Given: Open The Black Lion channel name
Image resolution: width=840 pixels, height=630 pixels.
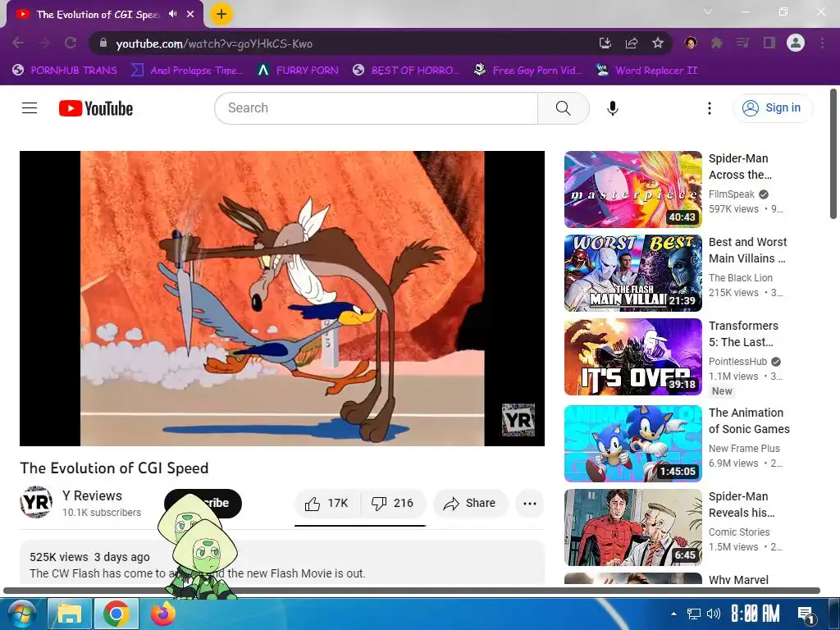Looking at the screenshot, I should [x=741, y=278].
